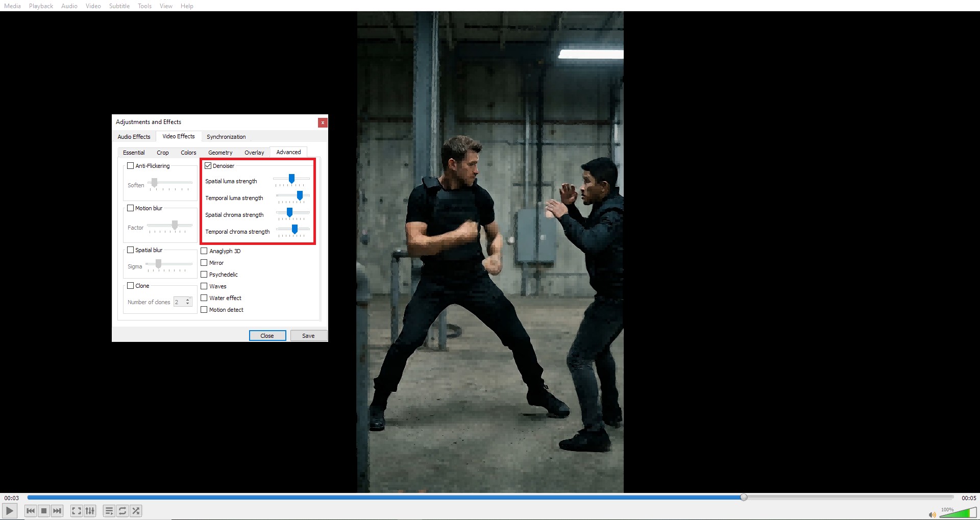The image size is (980, 520).
Task: Adjust Spatial chroma strength slider
Action: [292, 213]
